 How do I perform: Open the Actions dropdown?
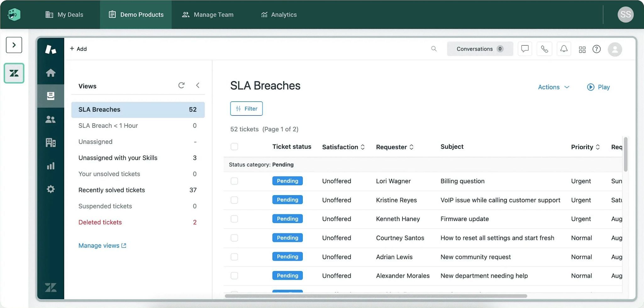point(554,87)
